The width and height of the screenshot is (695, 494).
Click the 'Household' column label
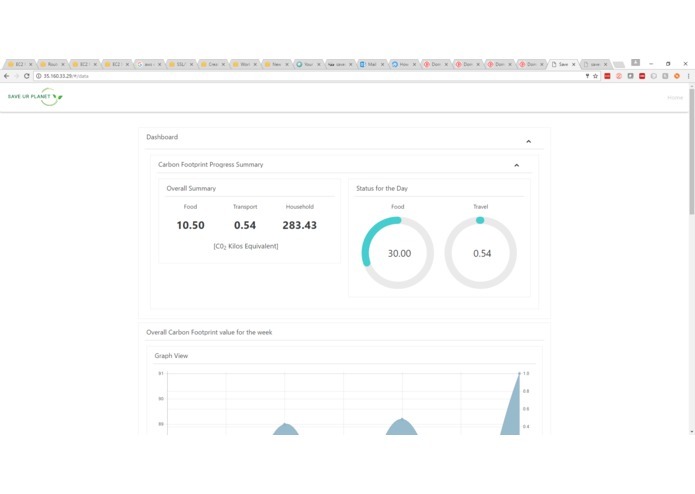[300, 206]
